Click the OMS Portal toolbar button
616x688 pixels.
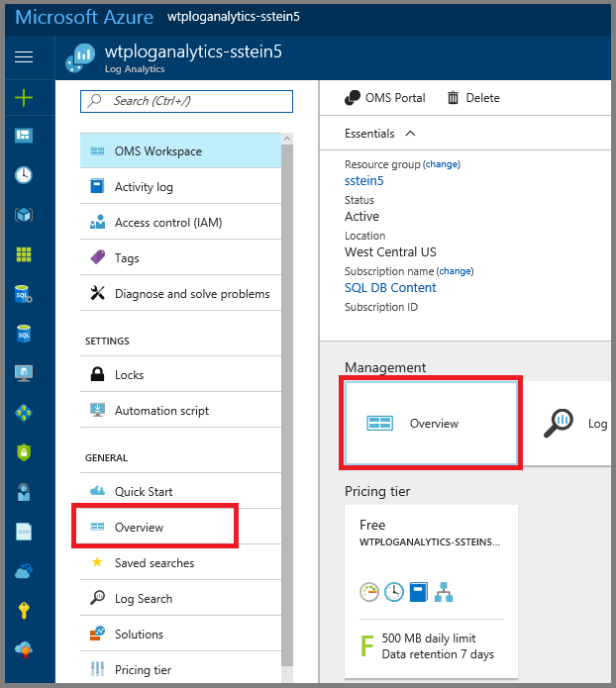(x=385, y=98)
